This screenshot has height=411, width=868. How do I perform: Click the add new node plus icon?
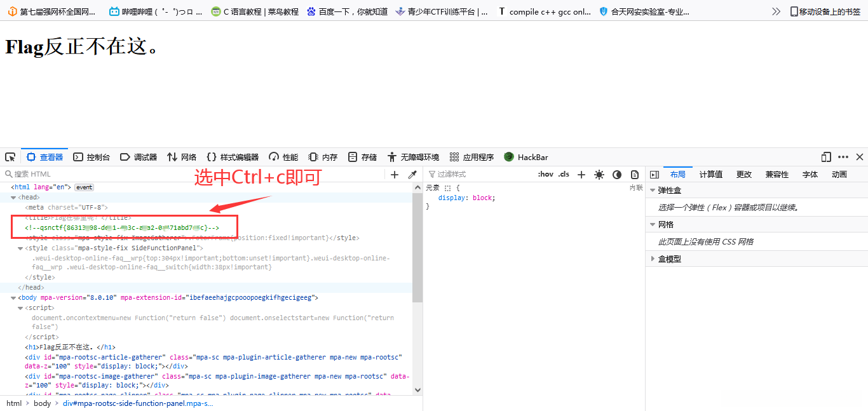pyautogui.click(x=395, y=175)
